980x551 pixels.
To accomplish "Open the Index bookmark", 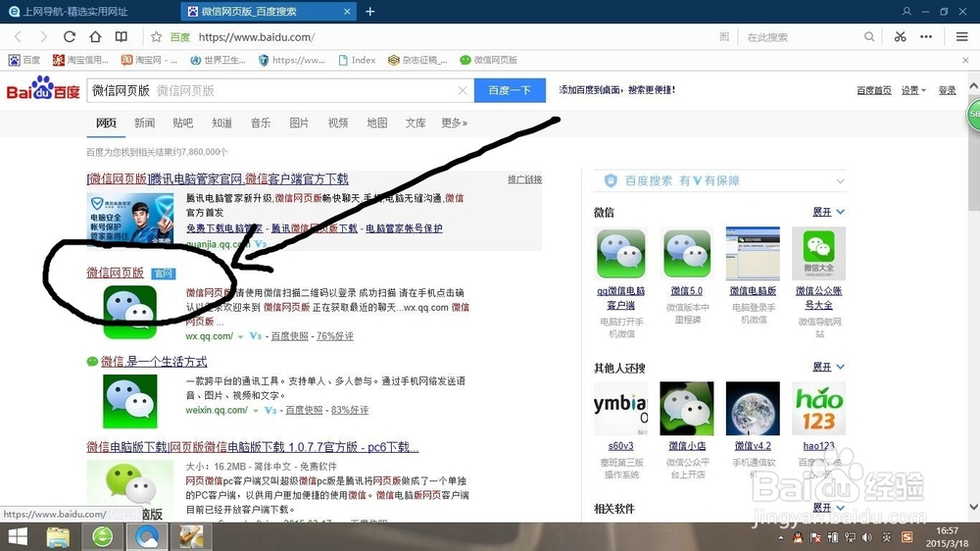I will coord(357,60).
